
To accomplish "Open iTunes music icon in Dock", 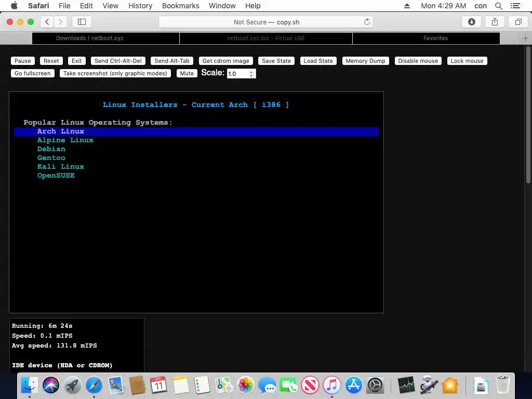I will 331,385.
